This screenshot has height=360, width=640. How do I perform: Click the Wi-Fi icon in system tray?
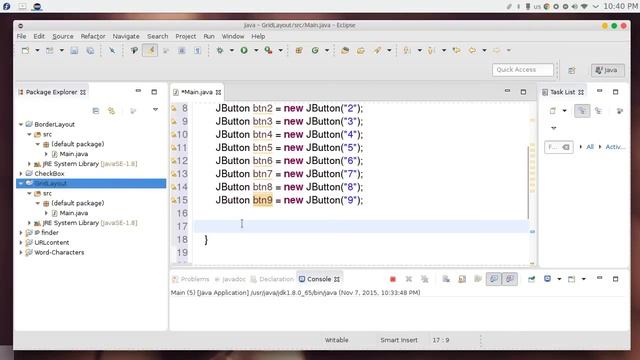[x=584, y=7]
